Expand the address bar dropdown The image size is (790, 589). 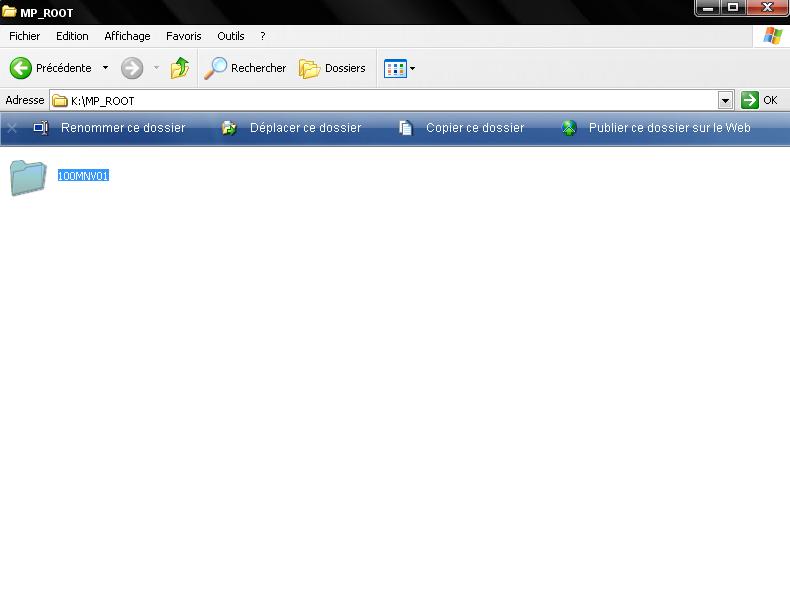(726, 101)
